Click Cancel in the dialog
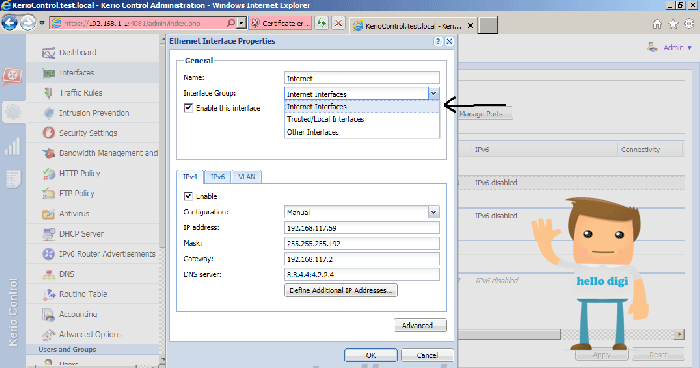 coord(427,355)
